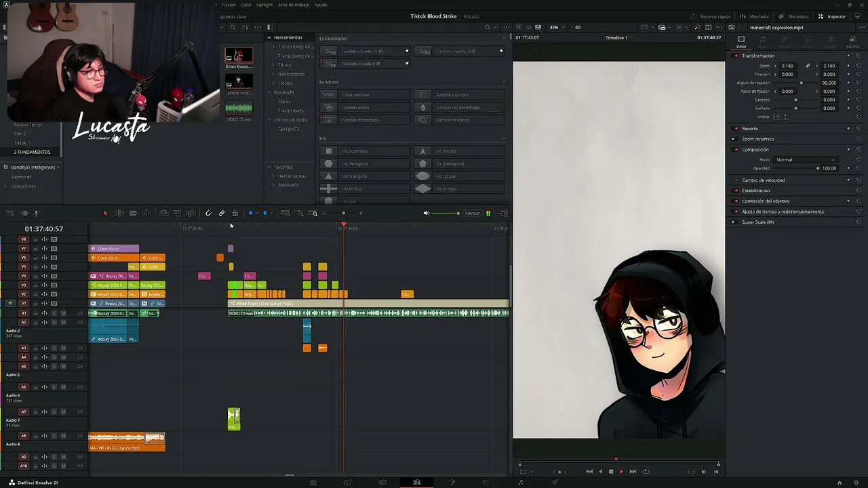Favorite star on Fundido cruzado +3 dB
This screenshot has width=868, height=488.
[407, 51]
